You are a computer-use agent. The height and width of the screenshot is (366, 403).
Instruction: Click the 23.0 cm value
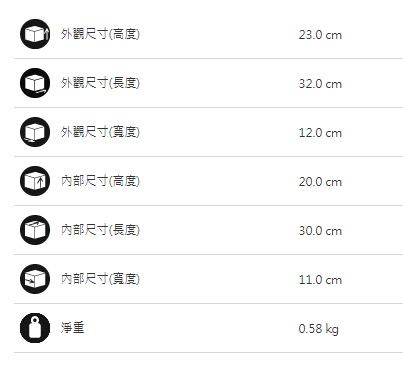point(320,35)
